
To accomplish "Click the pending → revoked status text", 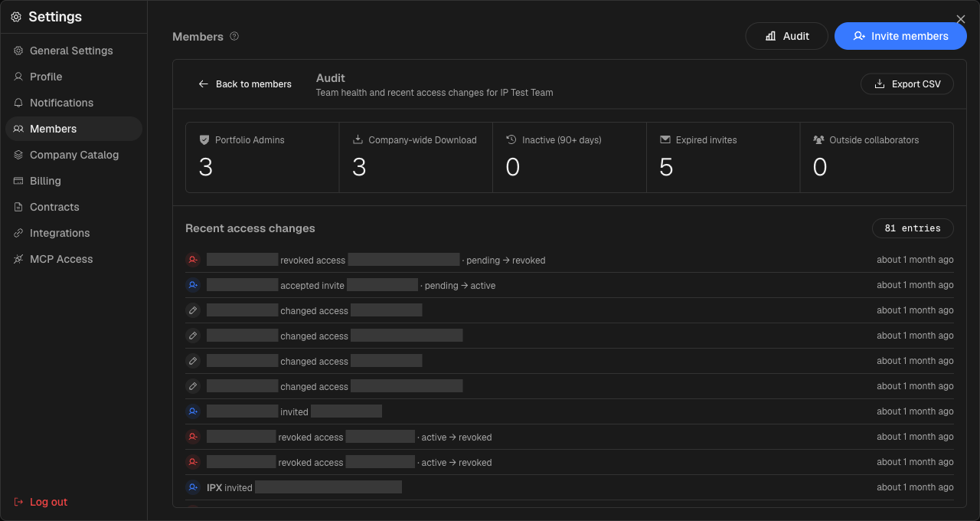I will click(506, 260).
